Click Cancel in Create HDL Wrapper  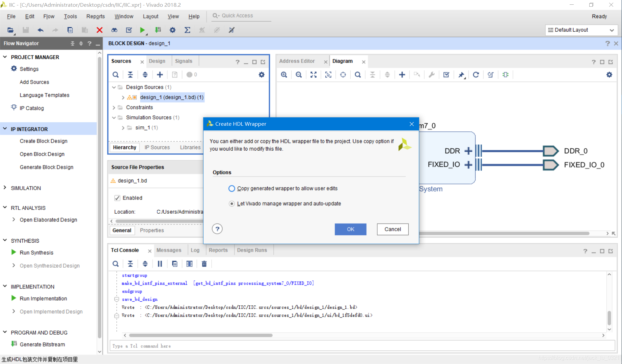393,229
